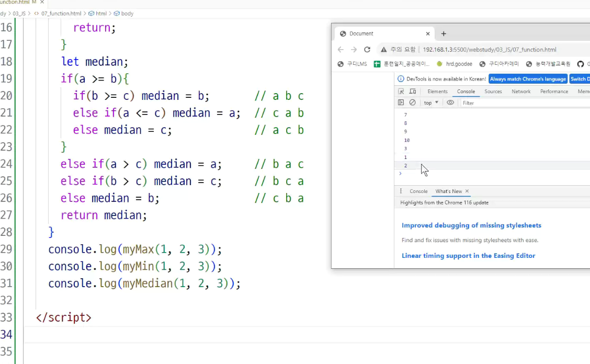Viewport: 590px width, 364px height.
Task: Switch to the drawer Console tab
Action: pos(418,191)
